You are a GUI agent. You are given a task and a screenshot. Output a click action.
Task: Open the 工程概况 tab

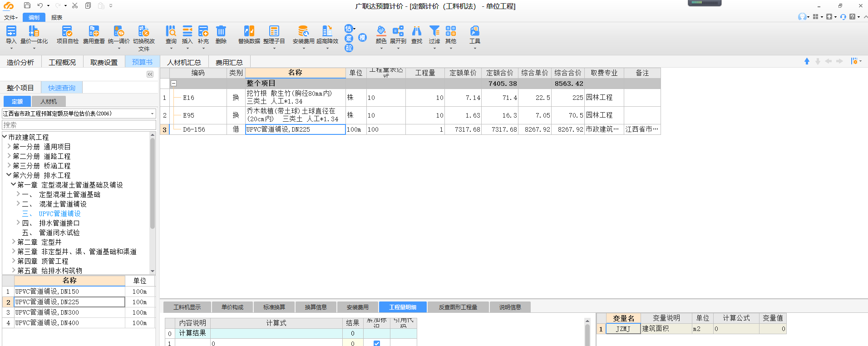62,62
